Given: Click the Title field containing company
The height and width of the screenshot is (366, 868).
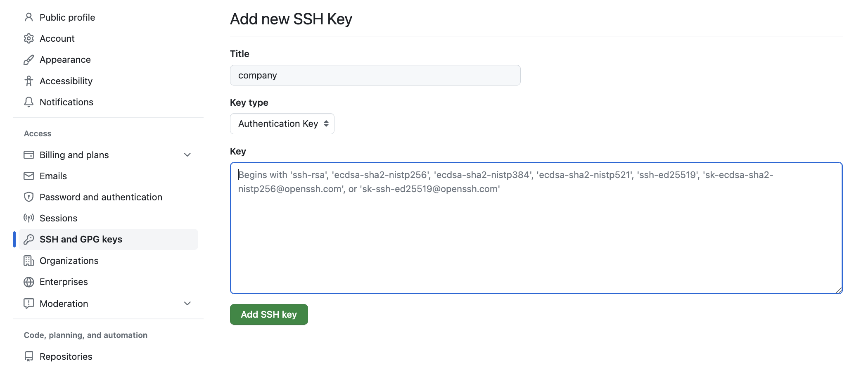Looking at the screenshot, I should click(375, 75).
